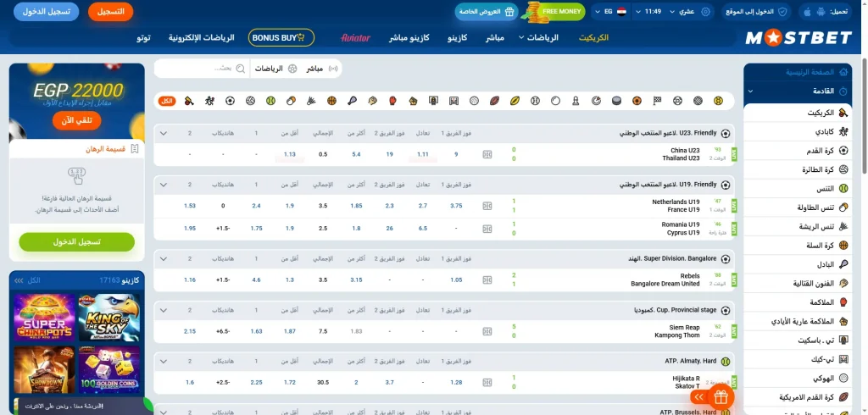Open the 'كازينو' casino menu item
The image size is (868, 415).
[458, 38]
